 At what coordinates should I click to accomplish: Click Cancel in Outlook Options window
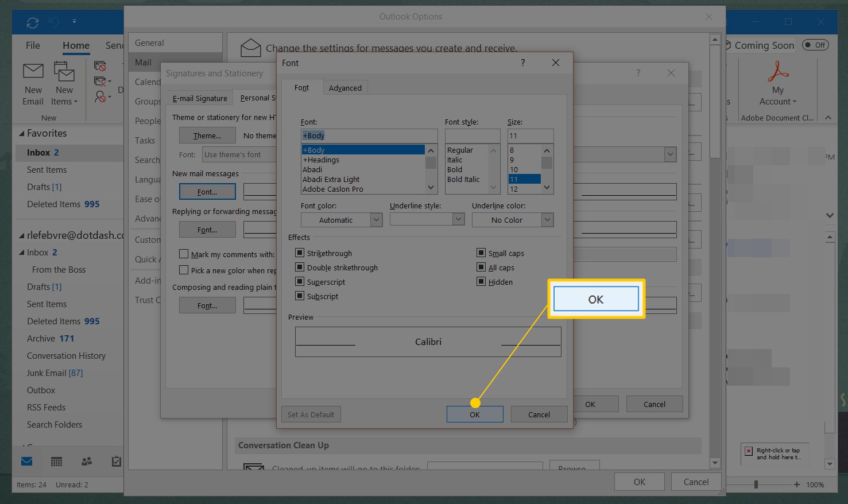tap(696, 482)
